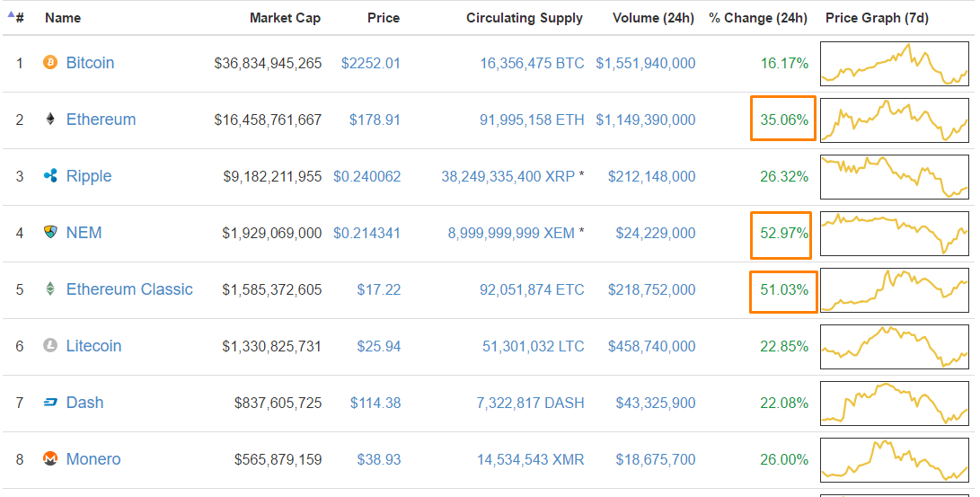Click Bitcoin market cap $36,834,945,265
Image resolution: width=980 pixels, height=497 pixels.
tap(268, 63)
